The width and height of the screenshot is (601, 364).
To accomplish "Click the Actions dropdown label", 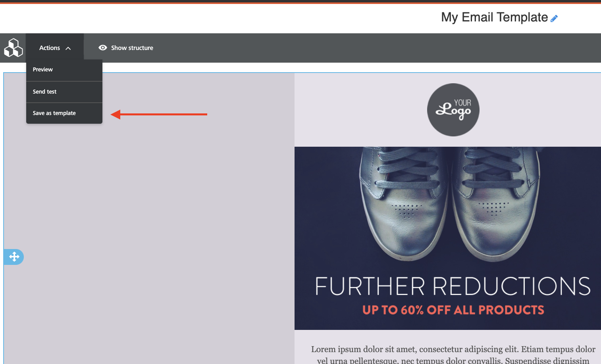I will (x=50, y=48).
